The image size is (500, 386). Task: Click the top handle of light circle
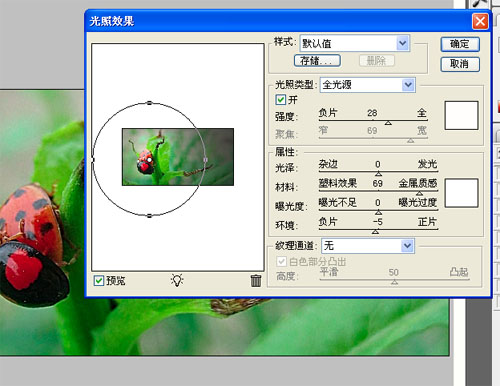(x=149, y=103)
